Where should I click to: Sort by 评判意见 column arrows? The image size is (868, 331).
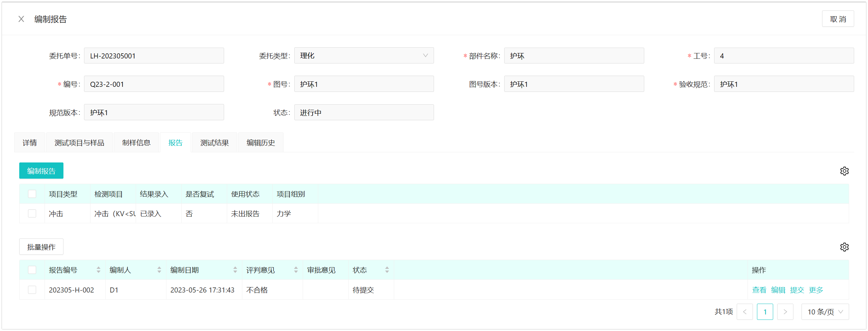[x=296, y=270]
